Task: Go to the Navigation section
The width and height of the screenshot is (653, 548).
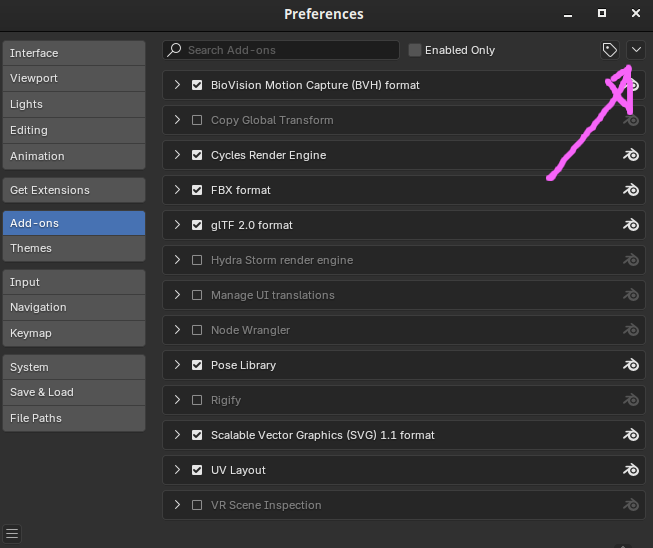Action: [x=74, y=307]
